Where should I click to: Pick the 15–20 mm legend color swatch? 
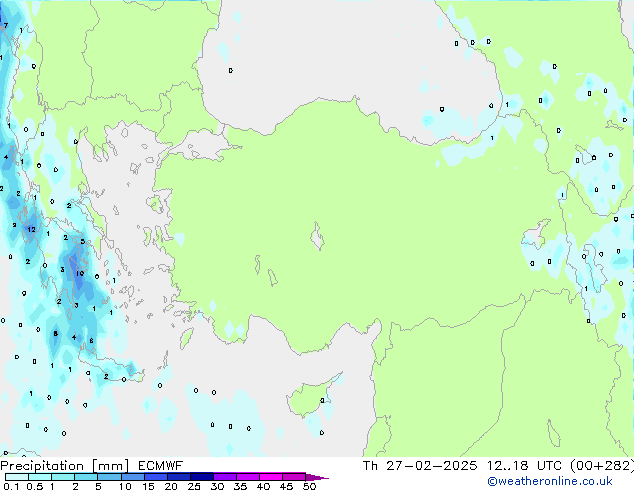coord(156,477)
